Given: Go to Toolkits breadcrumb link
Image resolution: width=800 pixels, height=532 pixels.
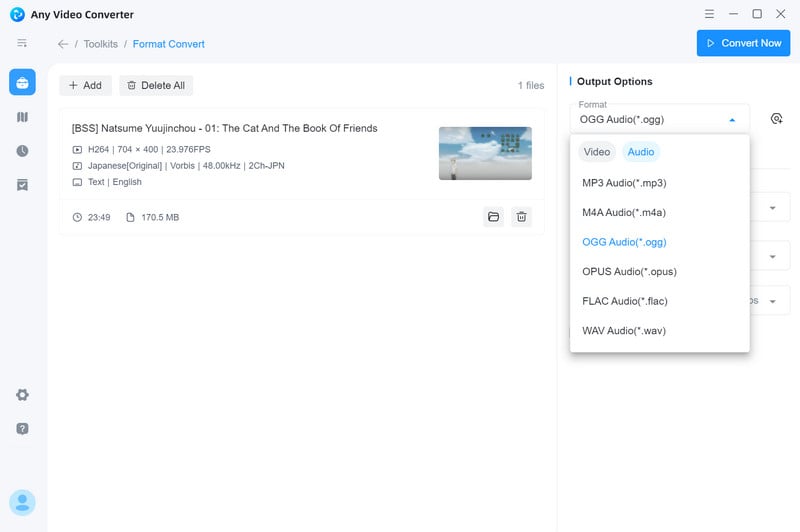Looking at the screenshot, I should (x=101, y=44).
